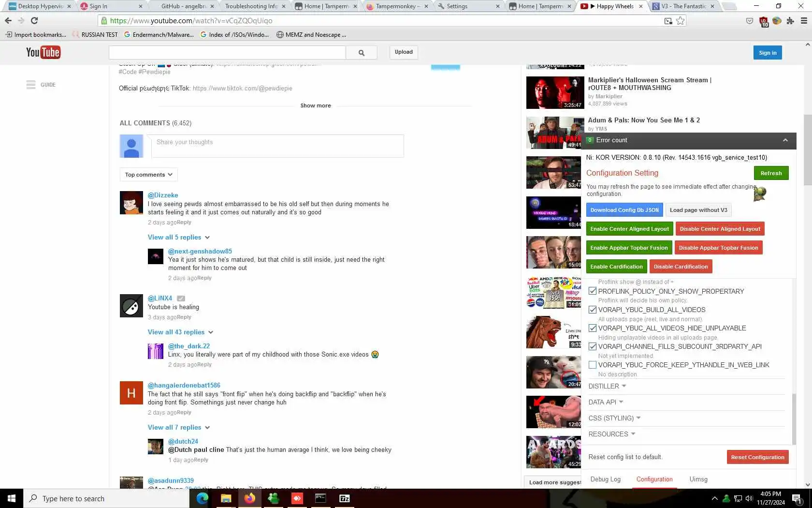Expand View all 5 replies
Screen dimensions: 812x508
click(x=179, y=238)
